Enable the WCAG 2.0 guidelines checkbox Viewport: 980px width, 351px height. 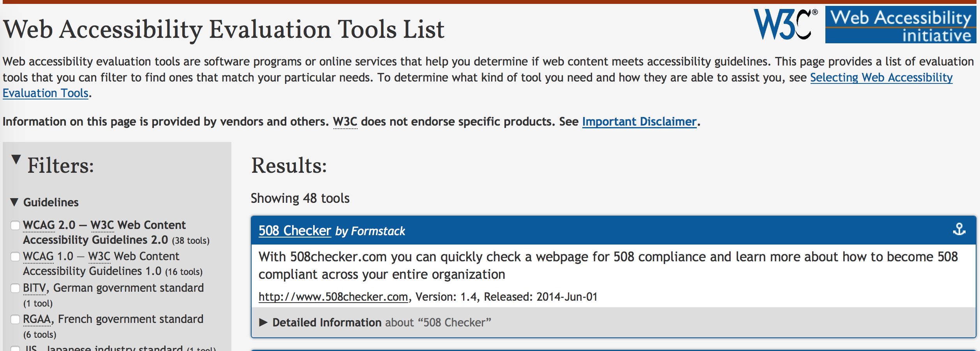click(x=15, y=225)
